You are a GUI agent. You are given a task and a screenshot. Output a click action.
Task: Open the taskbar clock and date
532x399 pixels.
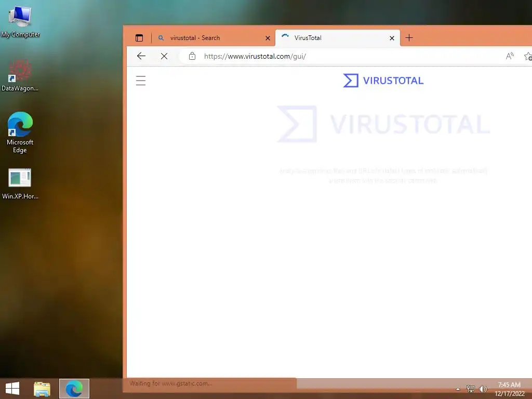click(x=509, y=389)
